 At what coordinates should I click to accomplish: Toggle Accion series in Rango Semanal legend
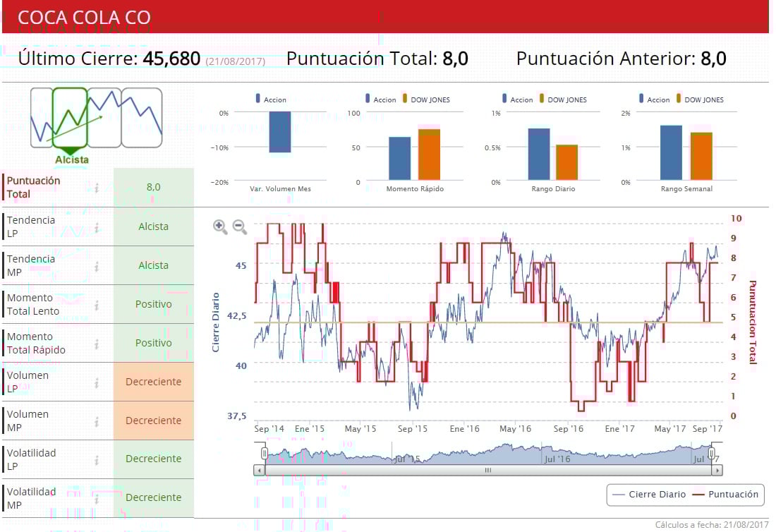pos(654,99)
